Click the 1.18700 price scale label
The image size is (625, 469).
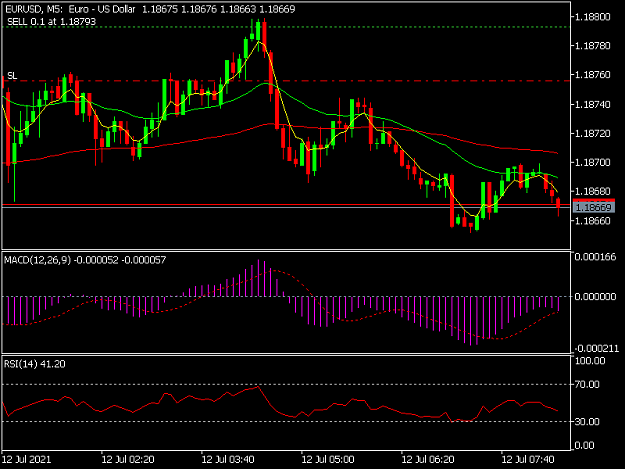[593, 163]
